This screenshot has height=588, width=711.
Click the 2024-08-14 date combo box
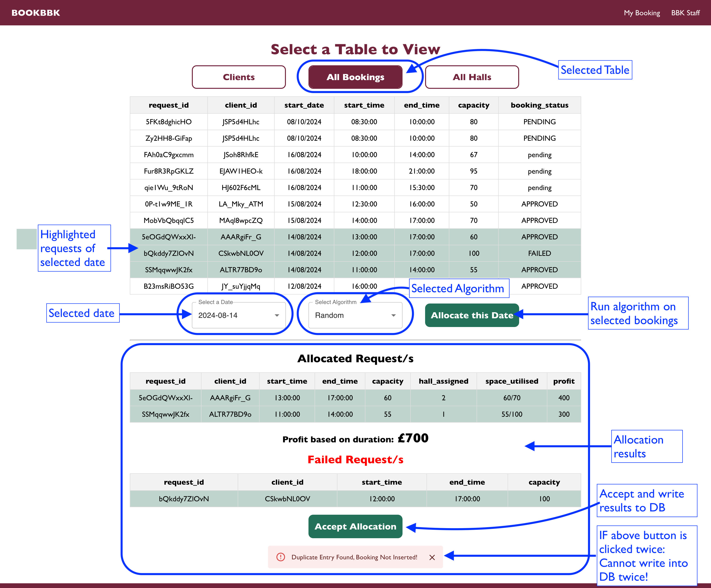coord(234,315)
